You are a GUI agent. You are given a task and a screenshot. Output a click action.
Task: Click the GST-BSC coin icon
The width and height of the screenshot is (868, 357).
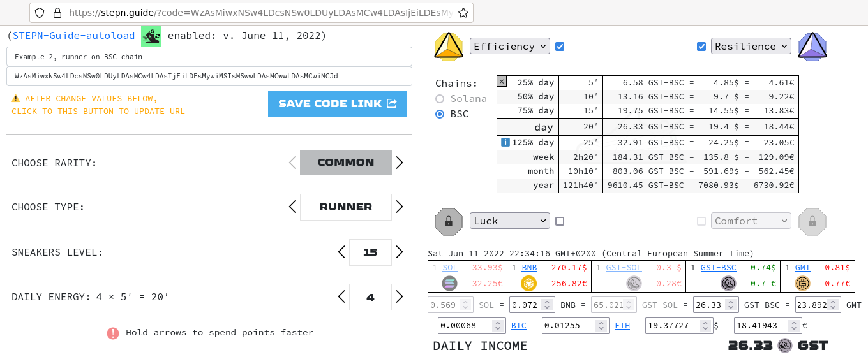728,283
